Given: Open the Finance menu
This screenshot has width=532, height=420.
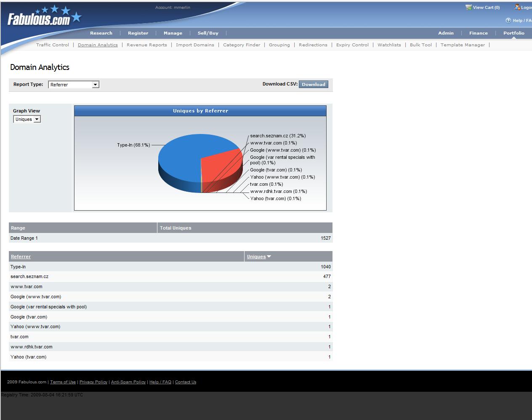Looking at the screenshot, I should (479, 33).
